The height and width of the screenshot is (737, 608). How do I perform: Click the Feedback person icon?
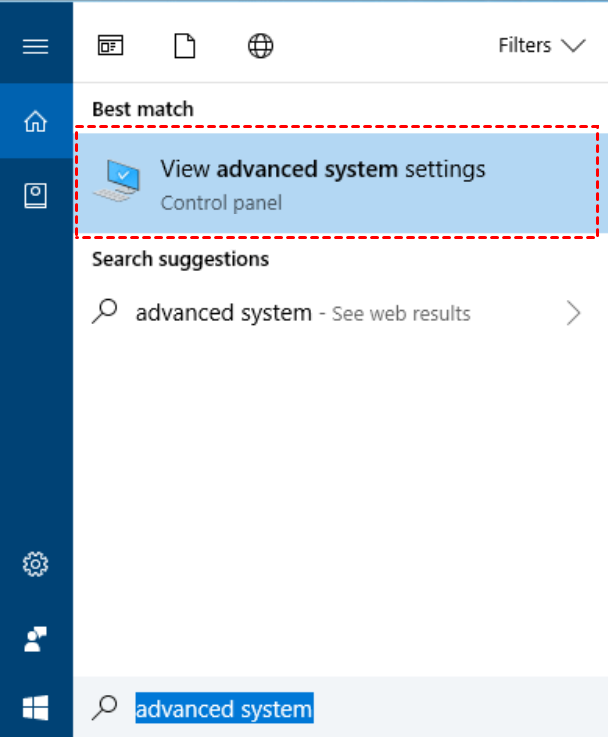(x=36, y=639)
